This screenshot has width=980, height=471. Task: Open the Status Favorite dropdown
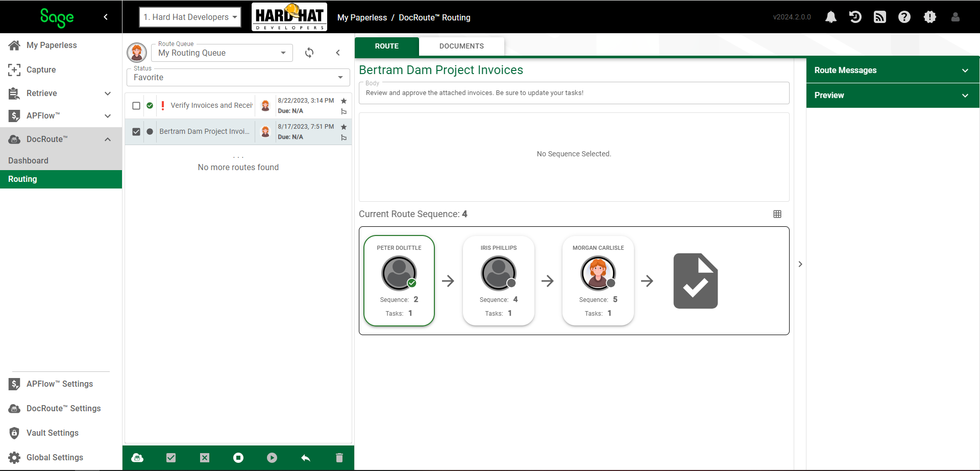pyautogui.click(x=238, y=77)
